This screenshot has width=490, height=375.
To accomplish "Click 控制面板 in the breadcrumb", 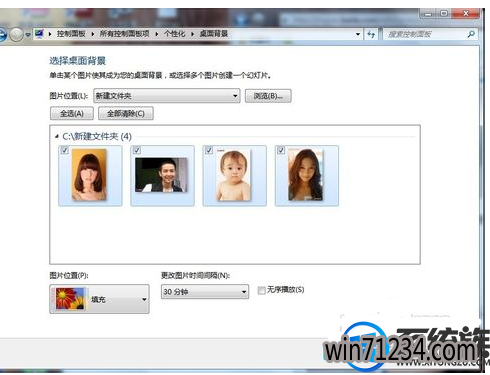I will (x=71, y=34).
